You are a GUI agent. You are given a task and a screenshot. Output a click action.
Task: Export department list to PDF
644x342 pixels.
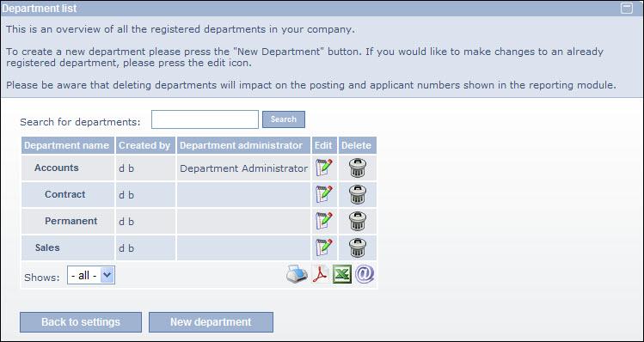point(320,274)
